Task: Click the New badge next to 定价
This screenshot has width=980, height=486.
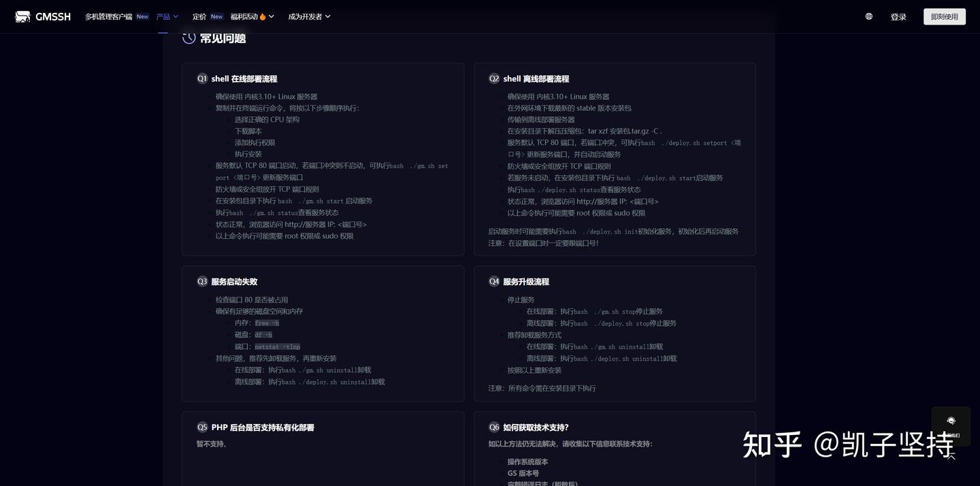Action: tap(216, 16)
